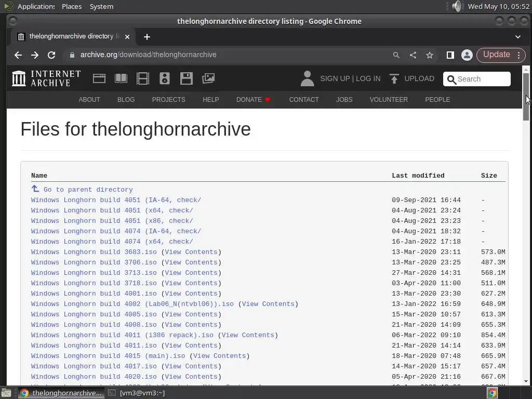The width and height of the screenshot is (532, 399).
Task: Click SIGN UP link
Action: click(x=335, y=79)
